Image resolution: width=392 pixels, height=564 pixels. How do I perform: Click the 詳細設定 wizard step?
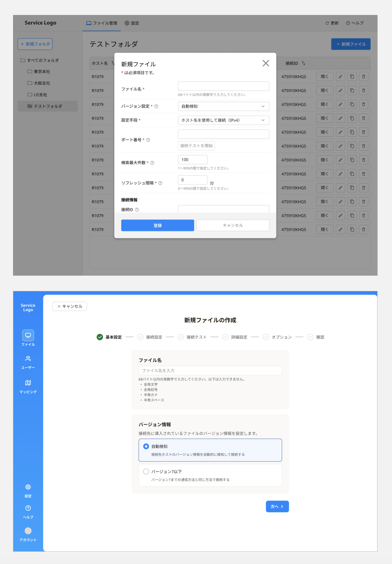[235, 337]
